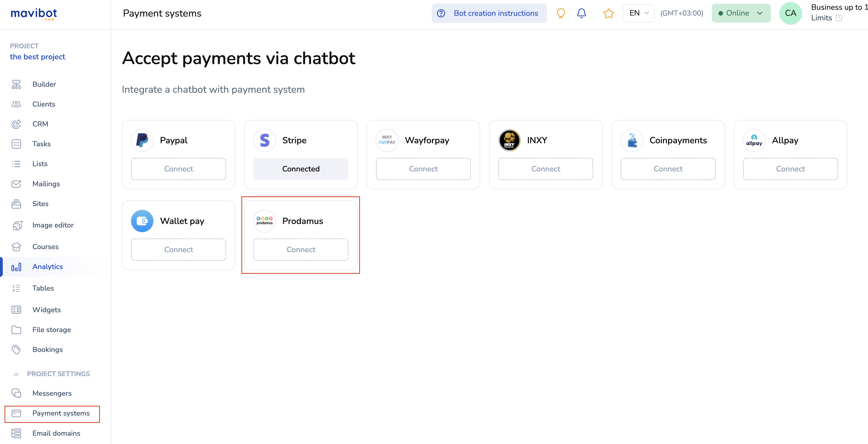Open the notifications bell icon

point(582,13)
